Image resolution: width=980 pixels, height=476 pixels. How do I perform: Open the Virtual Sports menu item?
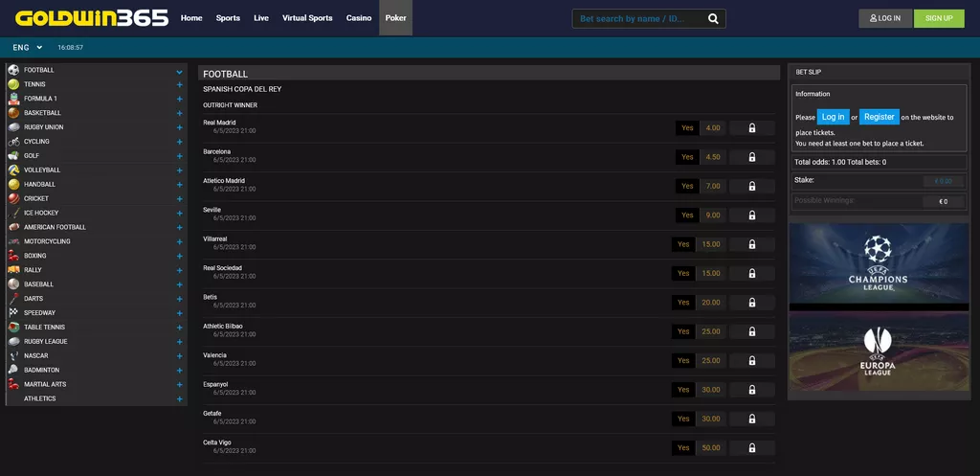(x=307, y=18)
